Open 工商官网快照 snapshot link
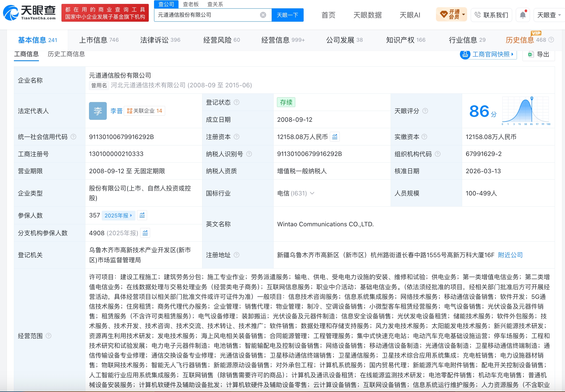565x392 pixels. click(488, 54)
